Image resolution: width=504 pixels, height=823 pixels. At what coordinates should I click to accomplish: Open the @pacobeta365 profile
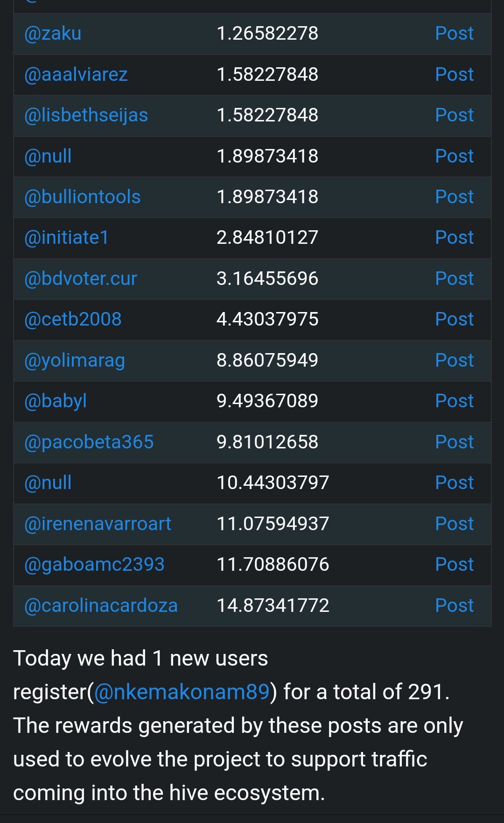click(89, 442)
